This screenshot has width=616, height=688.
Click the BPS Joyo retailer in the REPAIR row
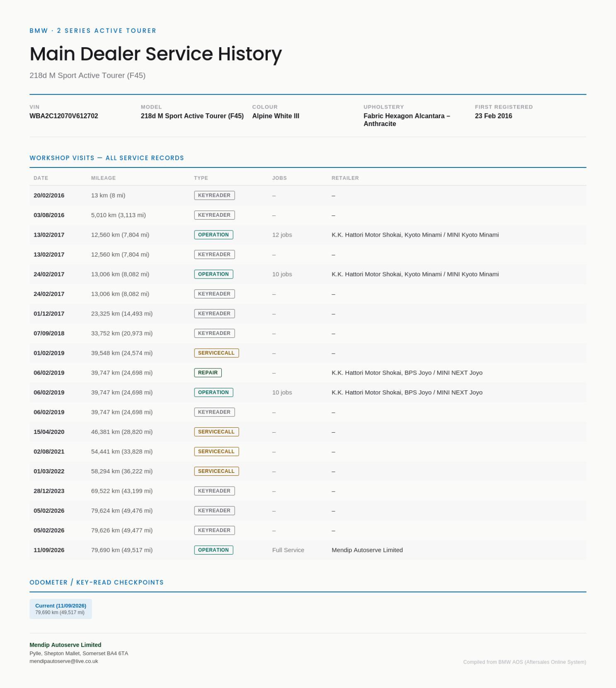pos(407,373)
